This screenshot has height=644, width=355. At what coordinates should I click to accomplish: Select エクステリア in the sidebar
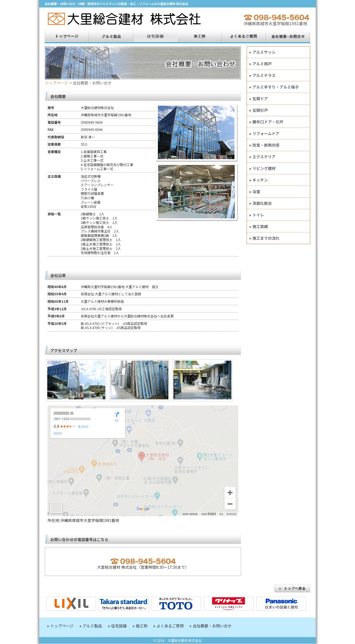pyautogui.click(x=278, y=157)
